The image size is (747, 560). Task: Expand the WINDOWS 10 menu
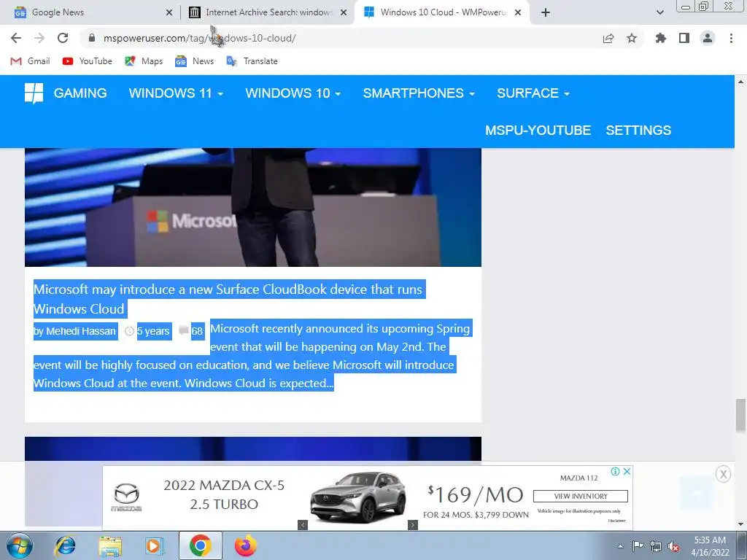click(x=293, y=93)
